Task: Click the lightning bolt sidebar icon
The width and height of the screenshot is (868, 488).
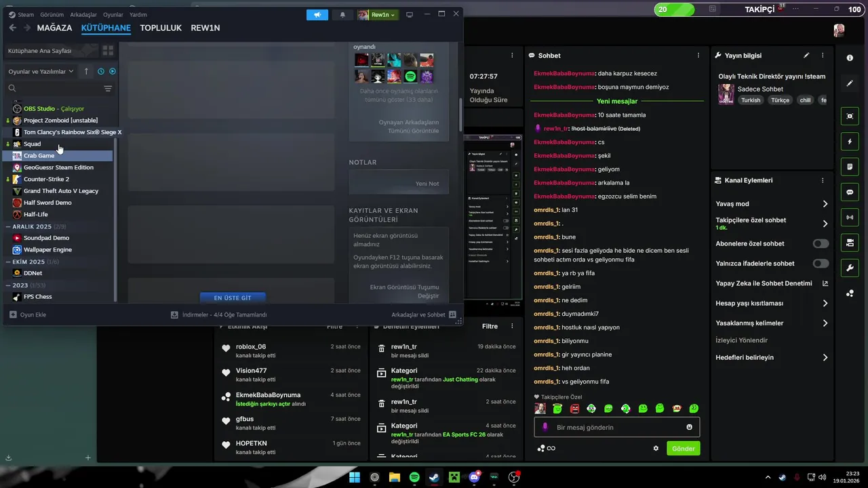Action: pyautogui.click(x=850, y=141)
